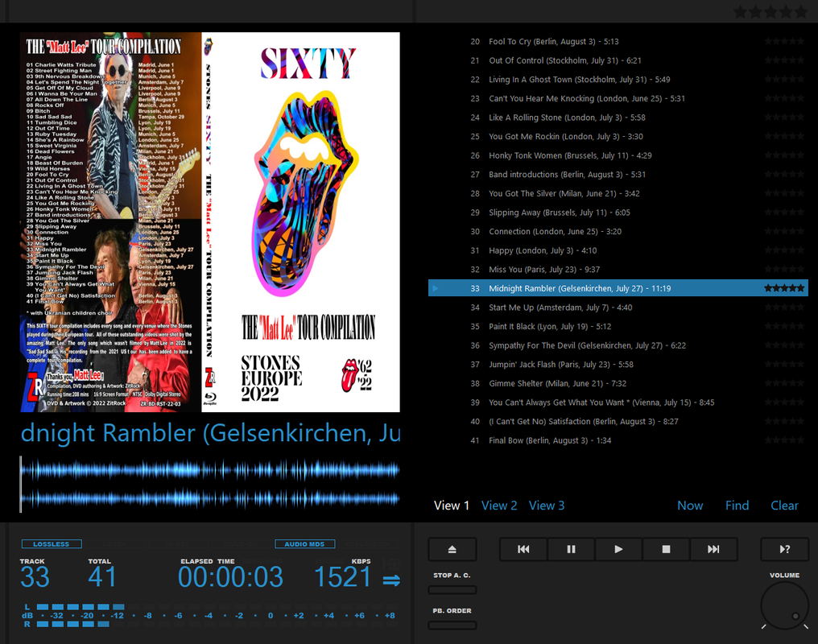Click the eject / open files button
The width and height of the screenshot is (818, 644).
point(452,549)
